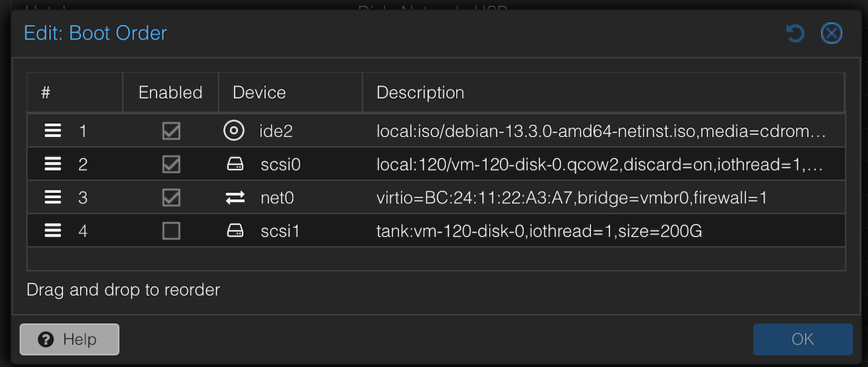Click the Enabled column header
This screenshot has width=868, height=367.
(171, 93)
